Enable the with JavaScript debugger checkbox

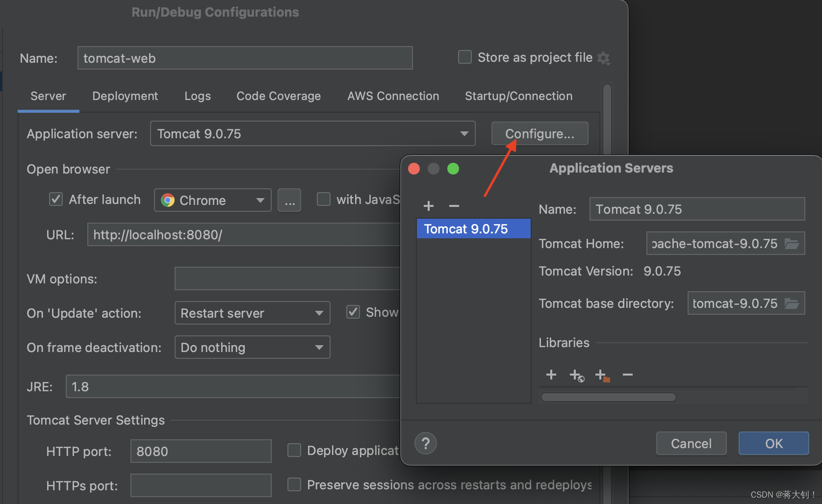pos(323,199)
